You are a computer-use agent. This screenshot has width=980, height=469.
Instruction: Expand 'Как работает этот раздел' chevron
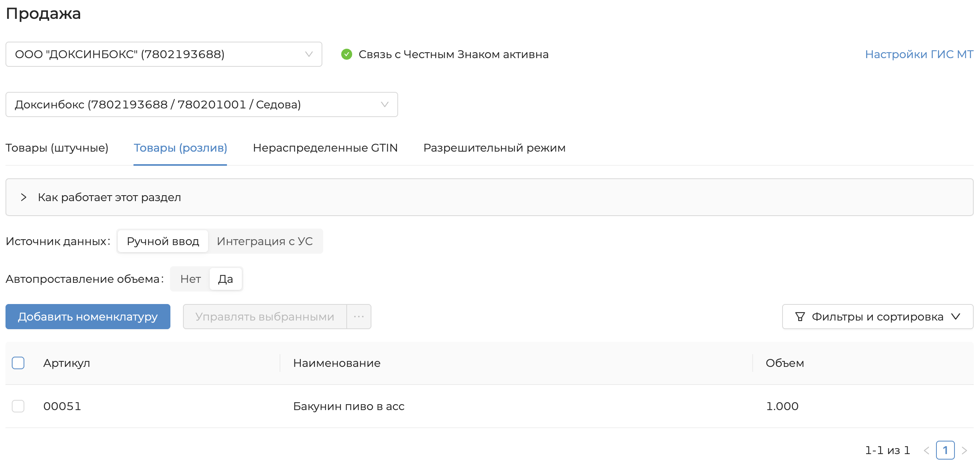(24, 197)
